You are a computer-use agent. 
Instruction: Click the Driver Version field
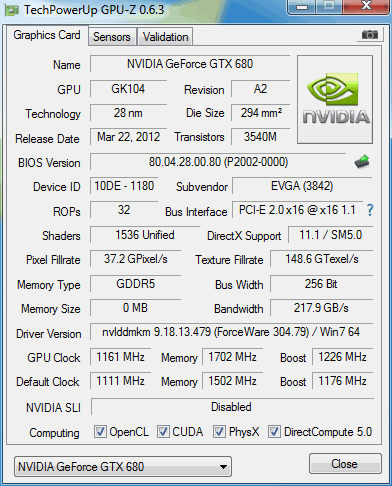pyautogui.click(x=231, y=332)
